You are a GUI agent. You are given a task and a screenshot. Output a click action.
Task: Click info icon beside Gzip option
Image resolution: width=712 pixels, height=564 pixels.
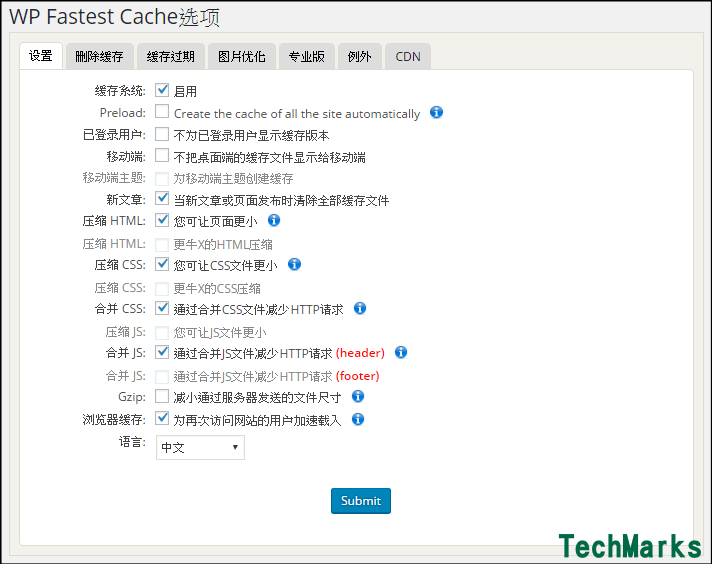click(358, 396)
